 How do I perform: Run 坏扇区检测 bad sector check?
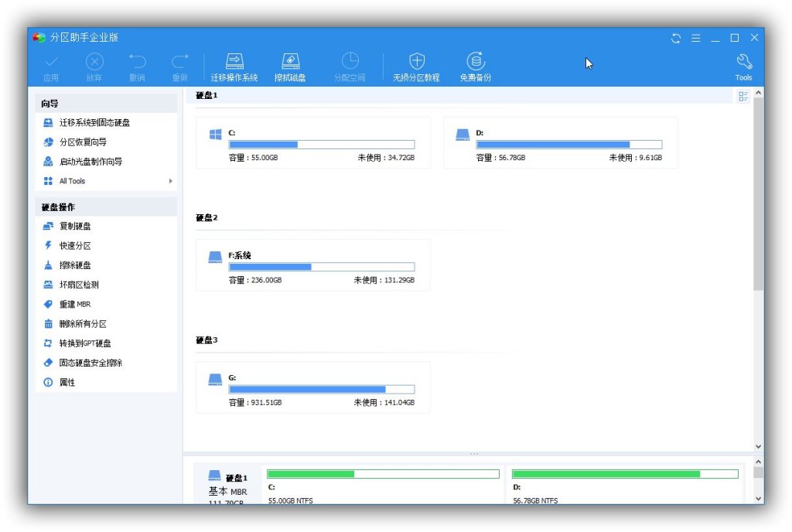(79, 285)
